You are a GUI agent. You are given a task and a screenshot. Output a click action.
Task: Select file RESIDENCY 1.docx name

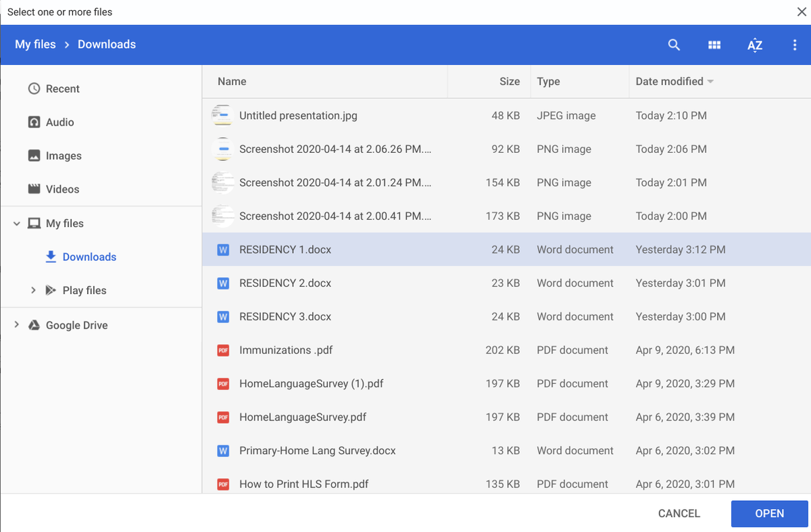285,249
